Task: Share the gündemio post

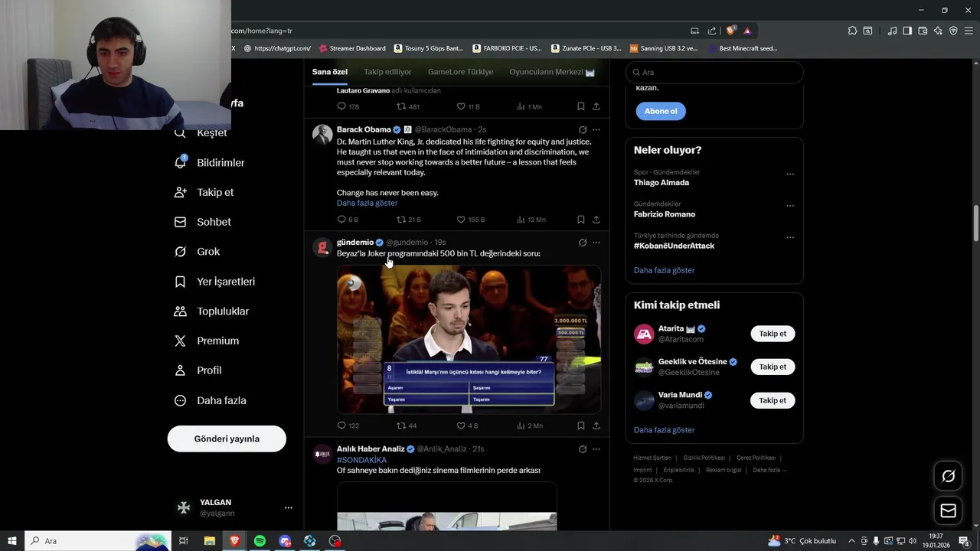Action: point(596,425)
